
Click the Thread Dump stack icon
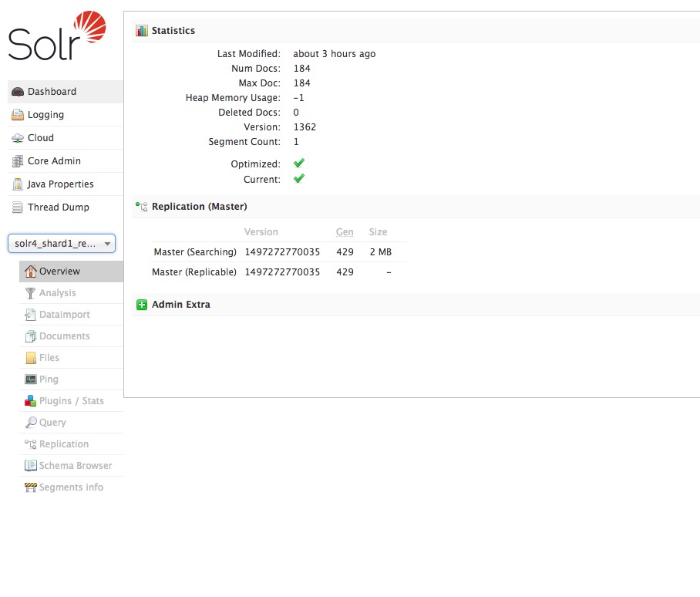pos(18,207)
